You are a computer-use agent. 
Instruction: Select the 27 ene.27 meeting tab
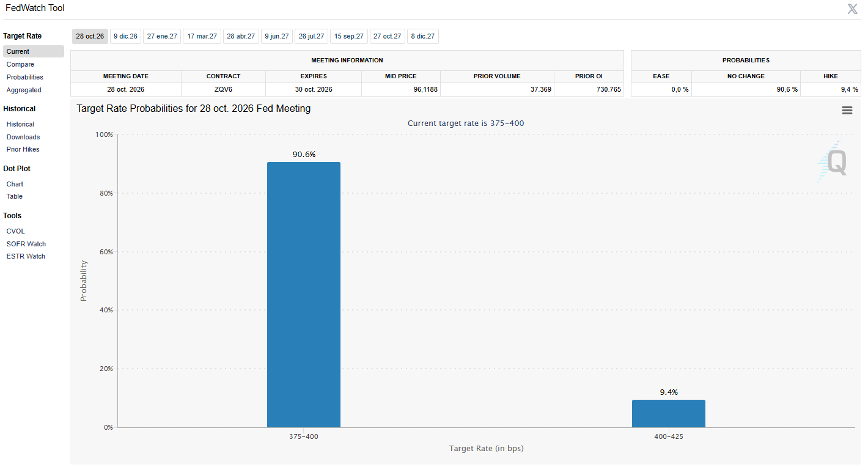(x=162, y=37)
